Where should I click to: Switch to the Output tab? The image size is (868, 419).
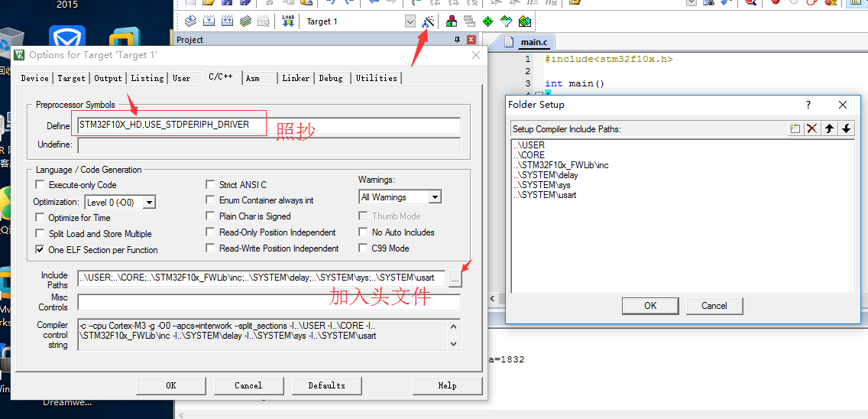tap(108, 78)
